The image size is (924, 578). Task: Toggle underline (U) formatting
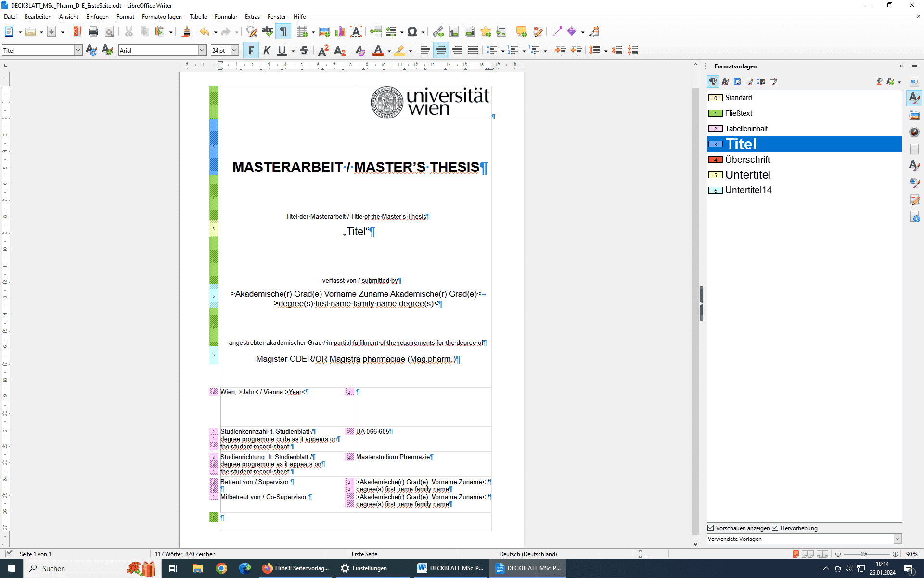[282, 50]
